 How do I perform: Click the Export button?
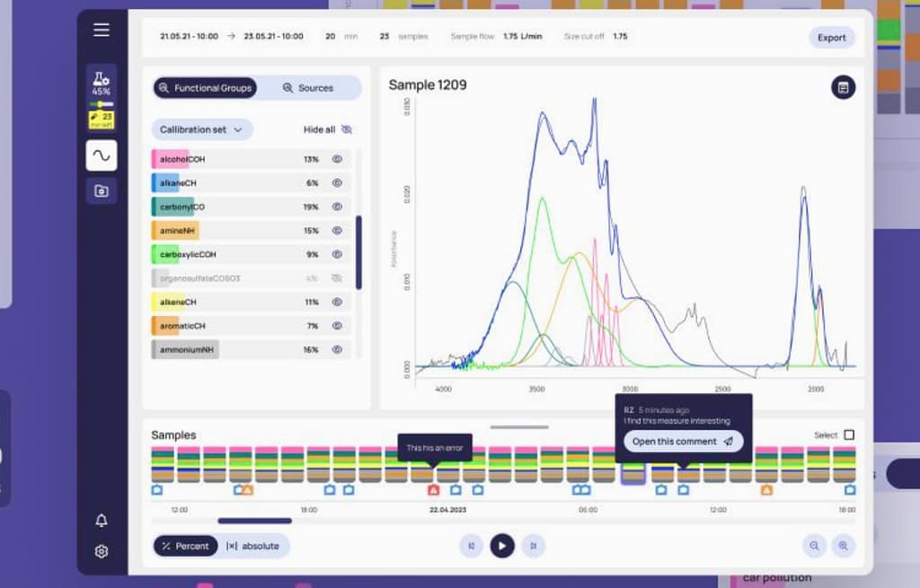[x=831, y=38]
